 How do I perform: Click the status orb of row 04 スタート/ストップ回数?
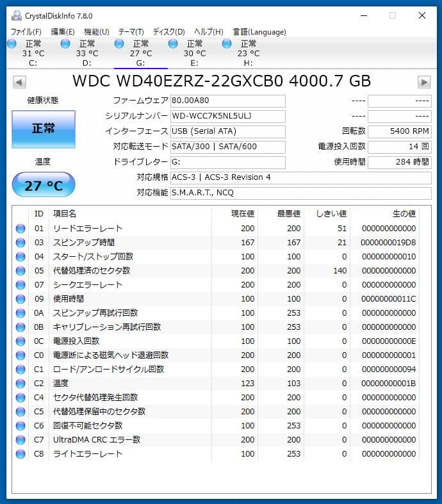tap(20, 257)
